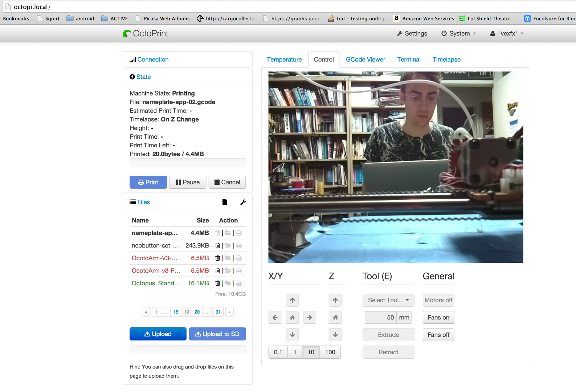Open the GCode Viewer tab
Image resolution: width=576 pixels, height=392 pixels.
[365, 60]
